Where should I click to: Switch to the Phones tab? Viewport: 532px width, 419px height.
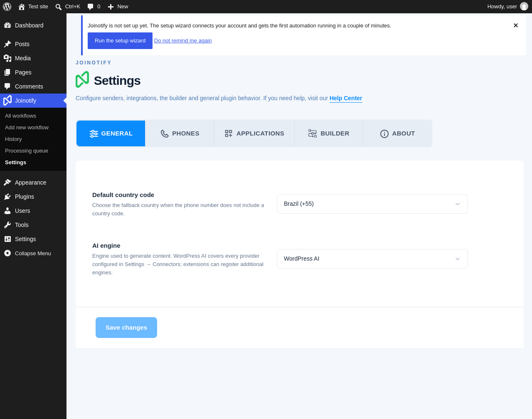pyautogui.click(x=180, y=133)
